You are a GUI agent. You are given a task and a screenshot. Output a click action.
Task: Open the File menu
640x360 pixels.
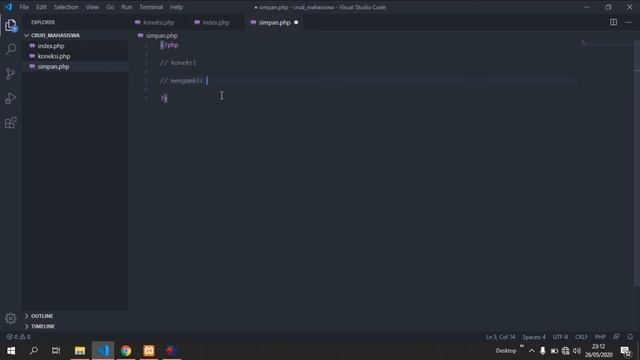(x=24, y=7)
